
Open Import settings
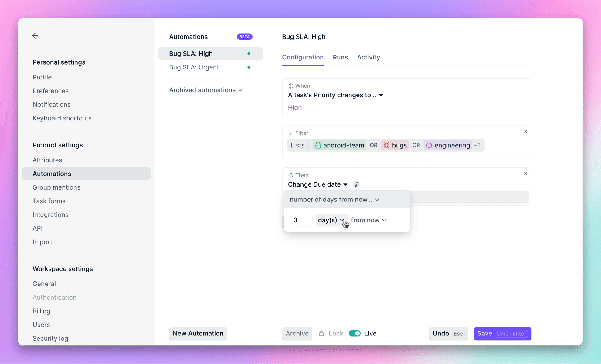tap(42, 242)
